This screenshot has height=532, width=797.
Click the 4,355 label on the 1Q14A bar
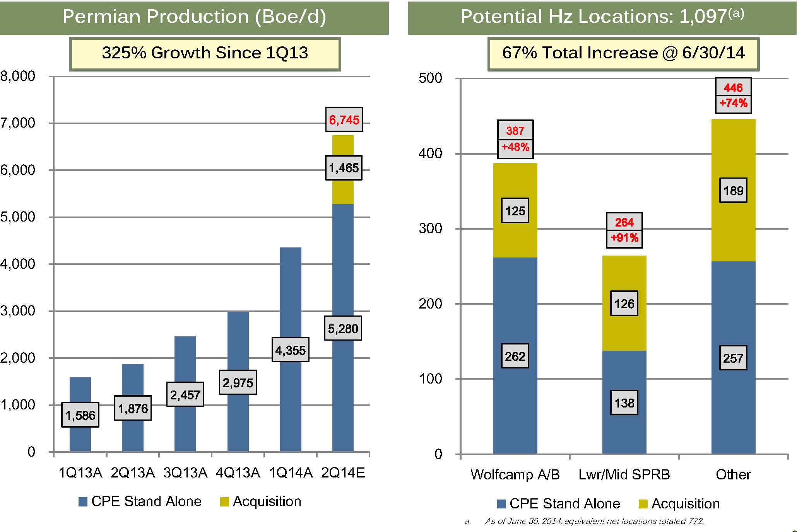click(290, 350)
